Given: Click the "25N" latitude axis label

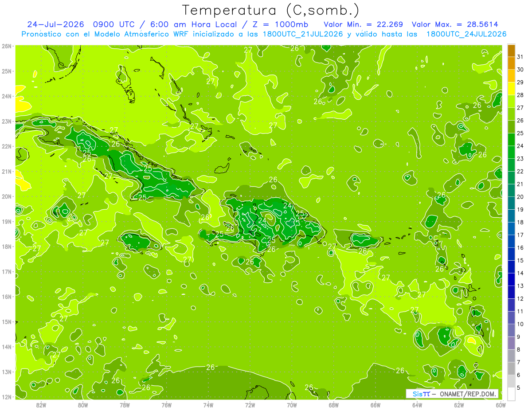Looking at the screenshot, I should (7, 71).
